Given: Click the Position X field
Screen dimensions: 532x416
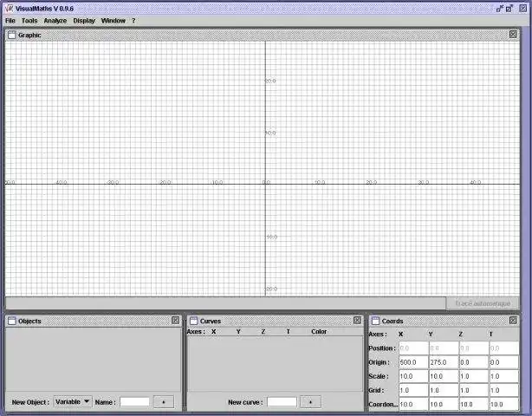Looking at the screenshot, I should pyautogui.click(x=413, y=348).
